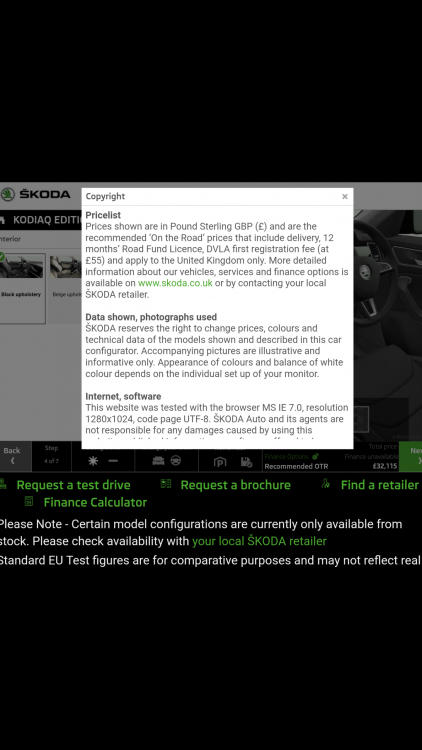Open your local ŠKODA retailer link
The height and width of the screenshot is (750, 422).
pyautogui.click(x=259, y=541)
